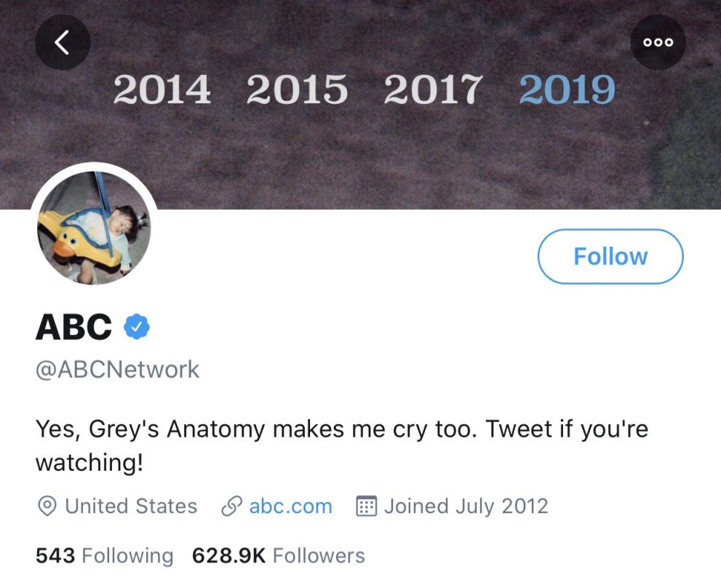Click the 2015 year in header banner
Screen dimensions: 721x588
point(297,90)
